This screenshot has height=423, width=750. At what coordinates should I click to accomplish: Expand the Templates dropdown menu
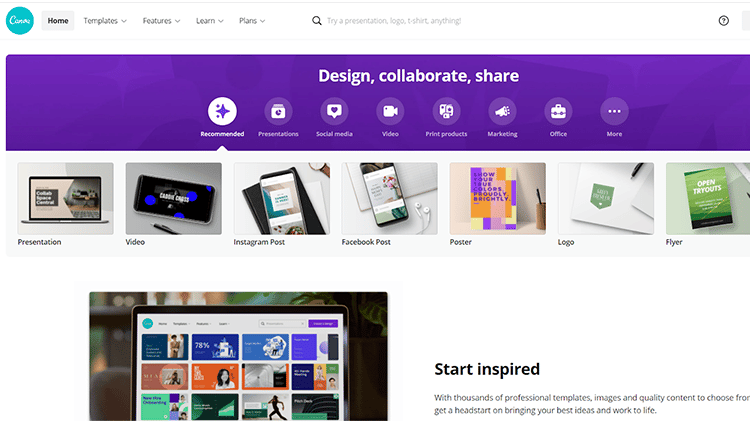(x=105, y=21)
